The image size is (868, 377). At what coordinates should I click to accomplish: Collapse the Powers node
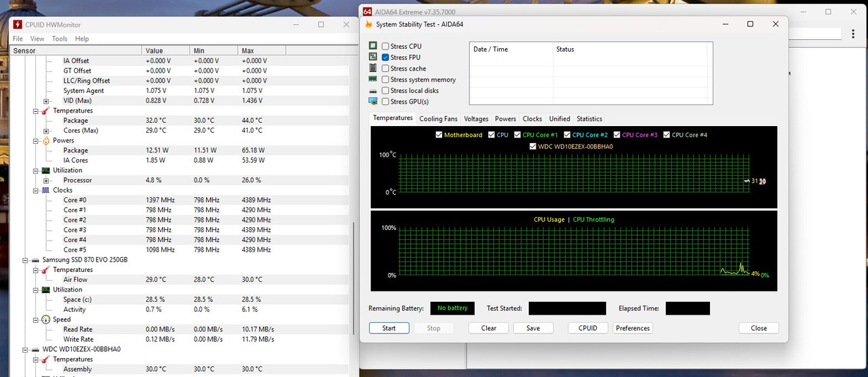pyautogui.click(x=36, y=140)
